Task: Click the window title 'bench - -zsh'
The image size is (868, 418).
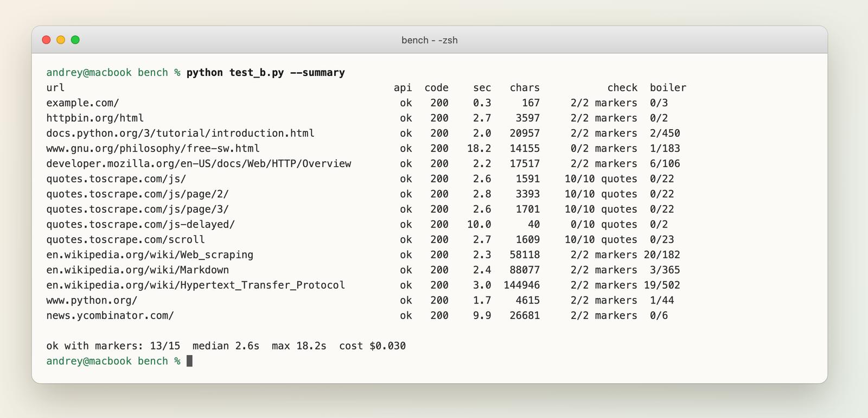Action: pyautogui.click(x=429, y=40)
